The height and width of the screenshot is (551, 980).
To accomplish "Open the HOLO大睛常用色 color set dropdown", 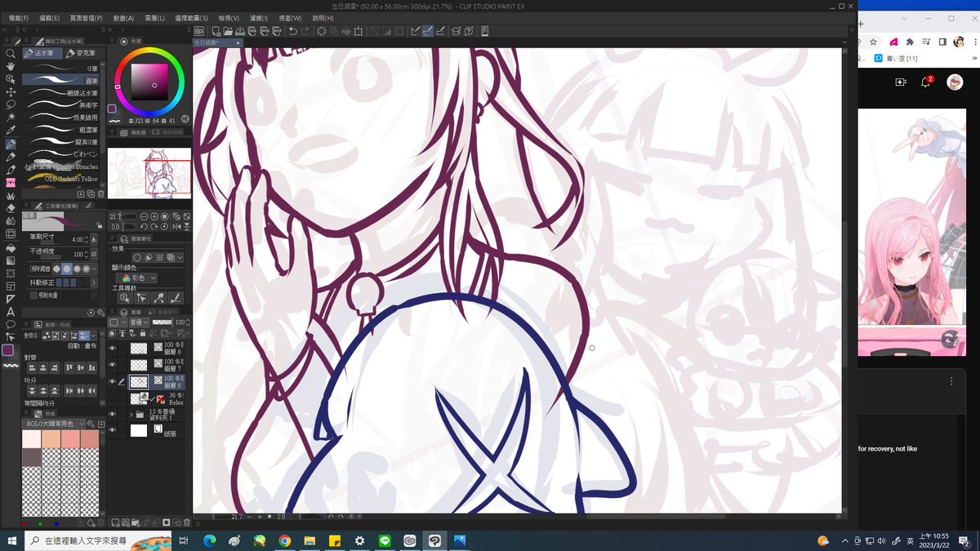I will pos(53,424).
